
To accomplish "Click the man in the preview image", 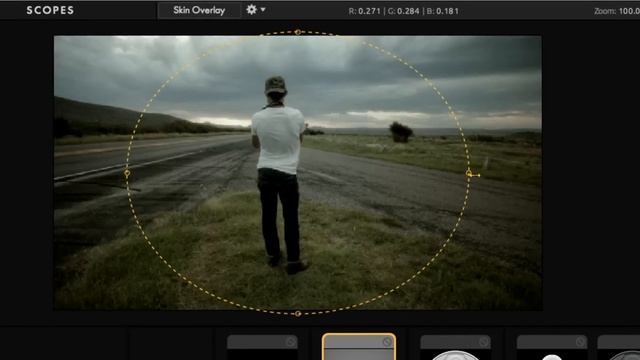I will 279,176.
